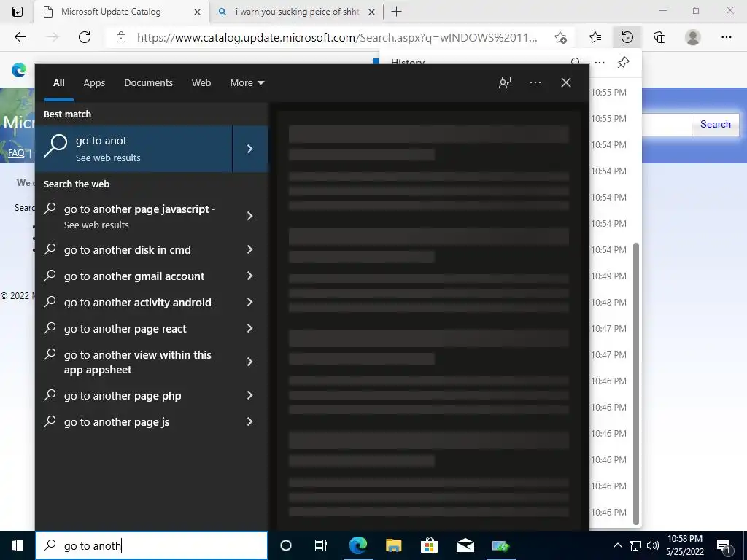This screenshot has width=747, height=560.
Task: Click the profile avatar icon
Action: [693, 37]
